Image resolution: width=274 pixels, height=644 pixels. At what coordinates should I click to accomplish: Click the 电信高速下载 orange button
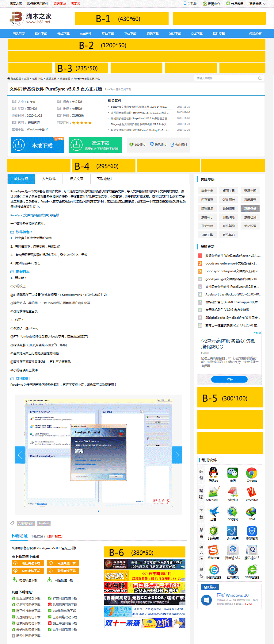pyautogui.click(x=28, y=563)
